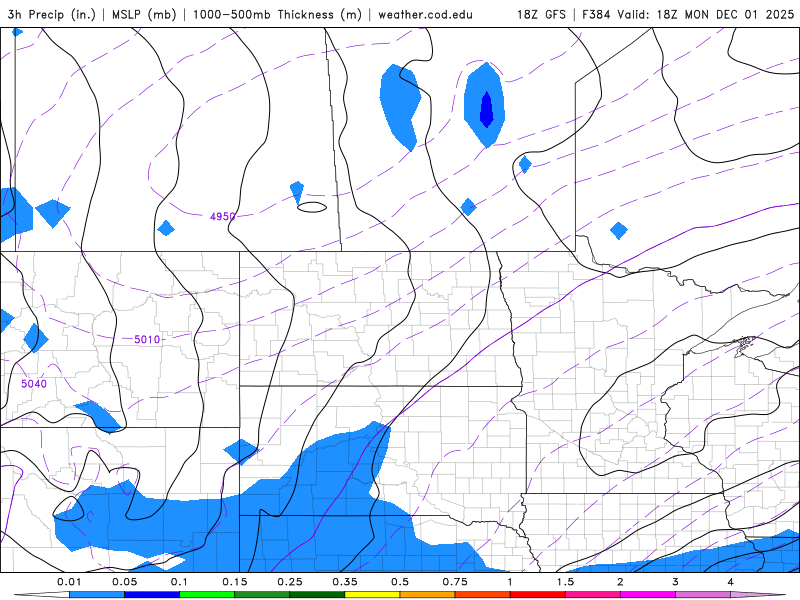Click the 0.1 legend value
This screenshot has width=800, height=600.
tap(179, 582)
